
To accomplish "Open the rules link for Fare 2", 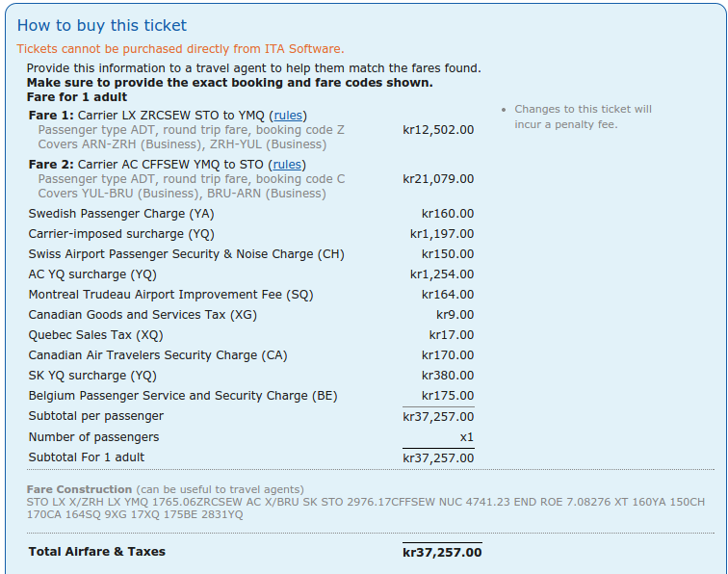I will point(287,165).
